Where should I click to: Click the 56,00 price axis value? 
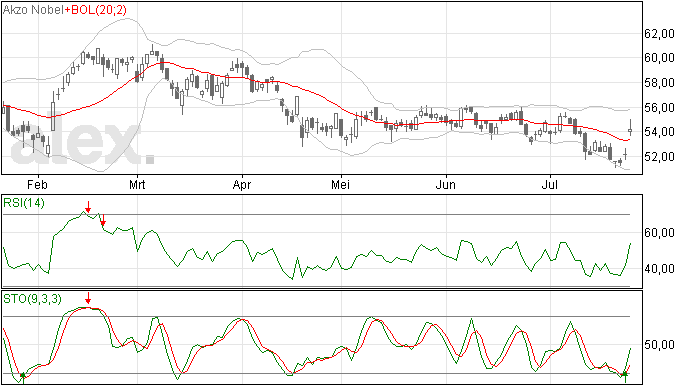[659, 107]
